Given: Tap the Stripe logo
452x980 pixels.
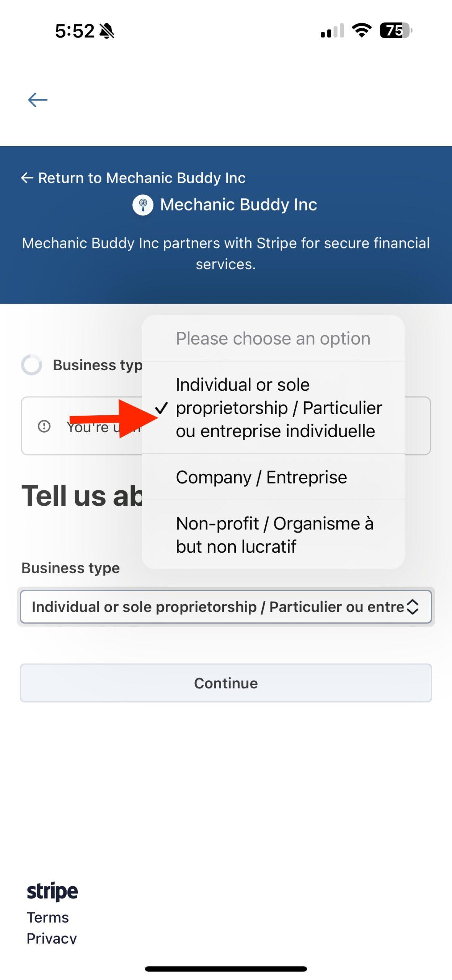Looking at the screenshot, I should pos(52,891).
